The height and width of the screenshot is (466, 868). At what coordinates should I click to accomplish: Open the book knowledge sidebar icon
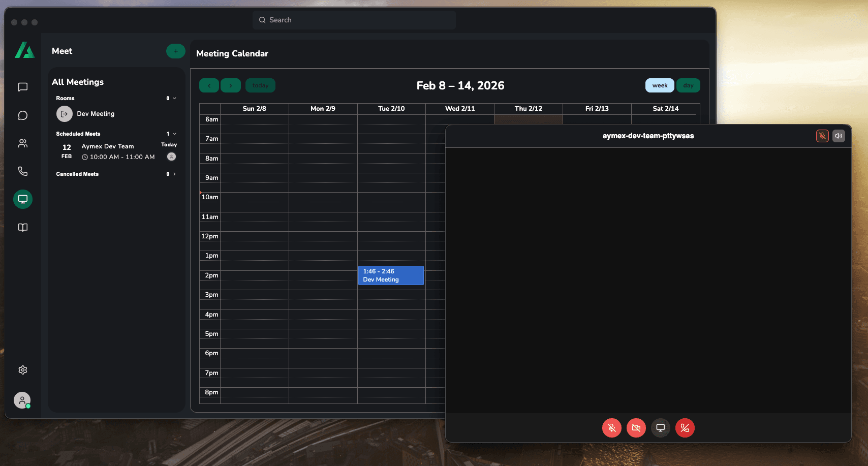pyautogui.click(x=23, y=227)
